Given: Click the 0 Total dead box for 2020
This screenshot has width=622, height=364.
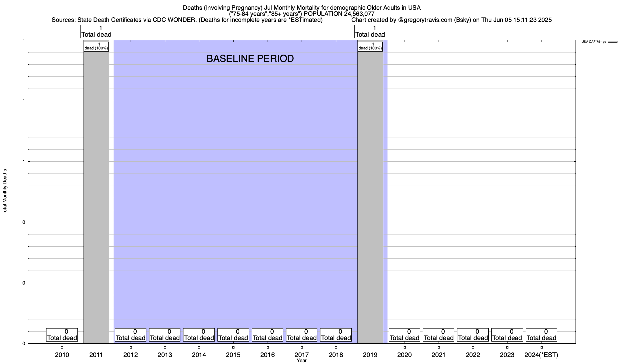Looking at the screenshot, I should point(405,335).
